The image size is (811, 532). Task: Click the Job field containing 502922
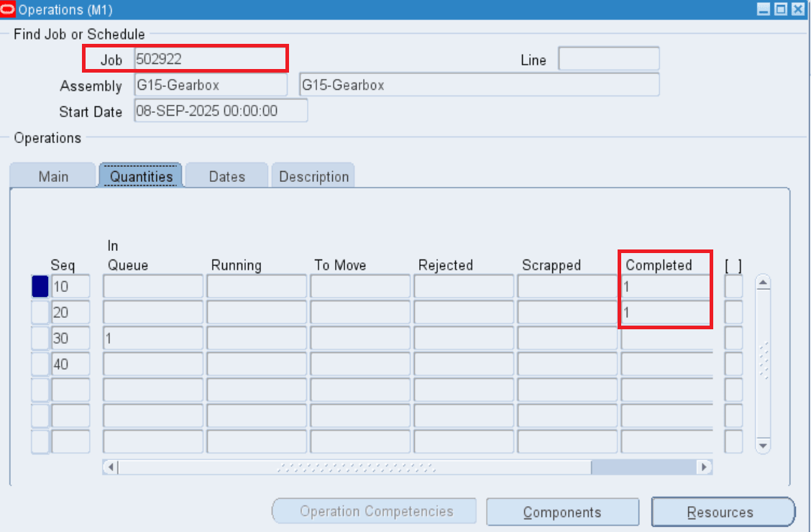[211, 59]
